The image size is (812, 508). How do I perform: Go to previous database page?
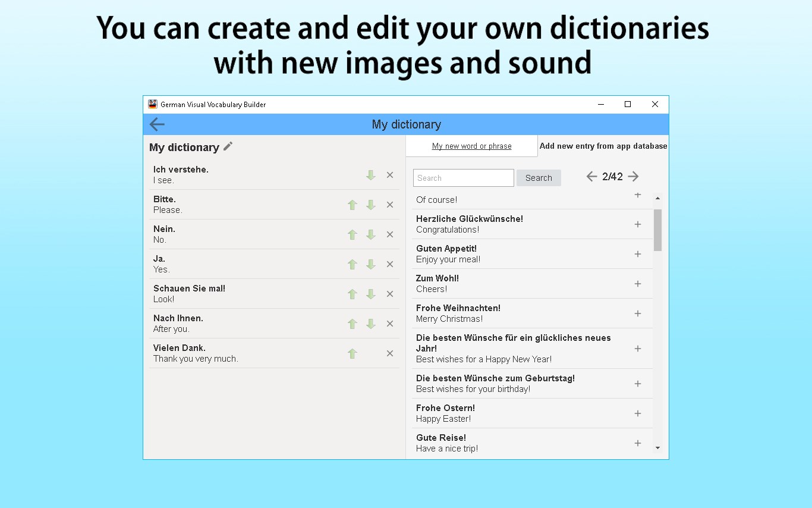[591, 177]
